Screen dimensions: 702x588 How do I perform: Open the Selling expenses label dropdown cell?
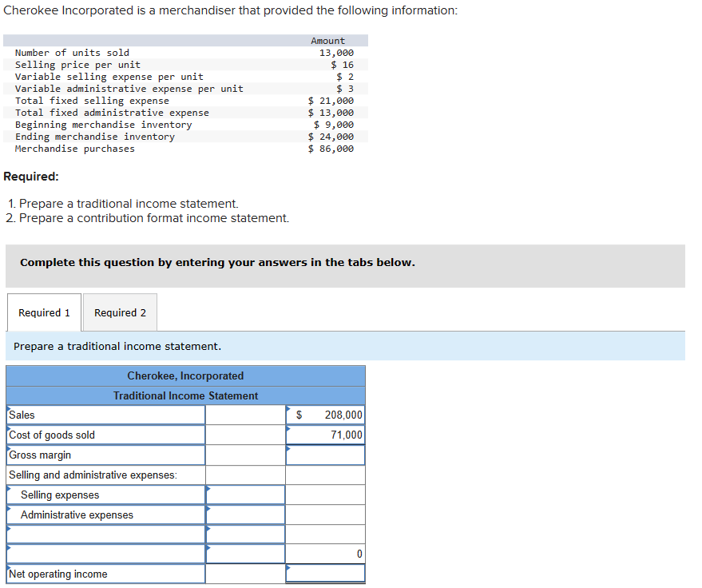pyautogui.click(x=106, y=495)
